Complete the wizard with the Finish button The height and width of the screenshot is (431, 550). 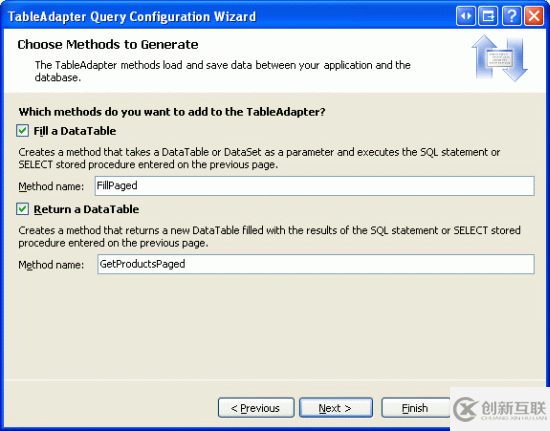coord(415,408)
